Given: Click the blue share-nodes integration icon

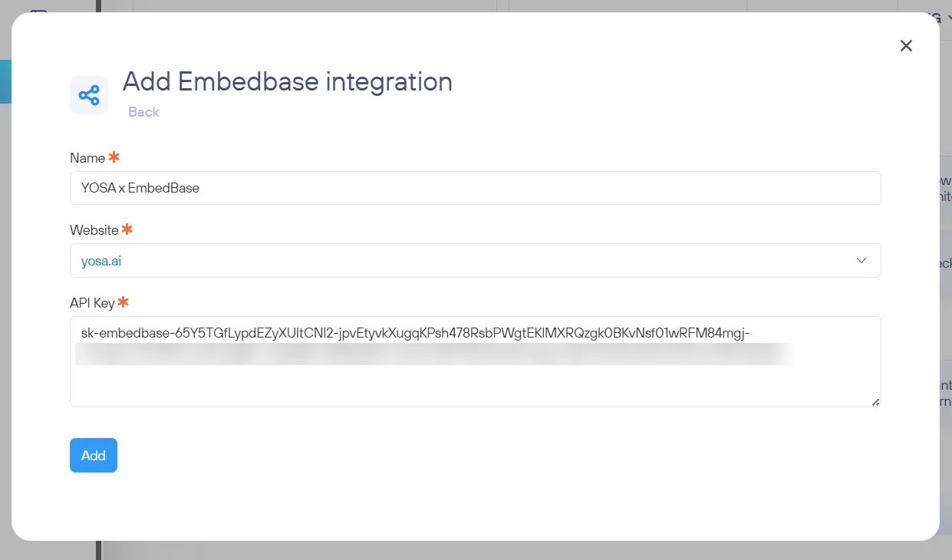Looking at the screenshot, I should (x=89, y=95).
